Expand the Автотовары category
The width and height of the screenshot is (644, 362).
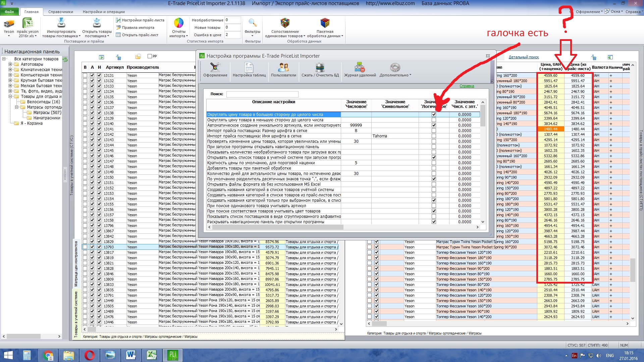(x=10, y=64)
